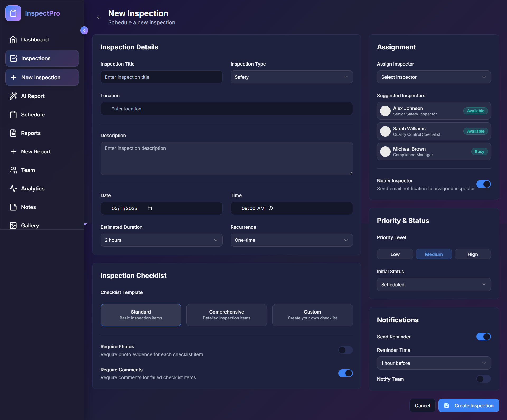The height and width of the screenshot is (420, 507).
Task: Choose the Standard checklist template
Action: pyautogui.click(x=141, y=315)
